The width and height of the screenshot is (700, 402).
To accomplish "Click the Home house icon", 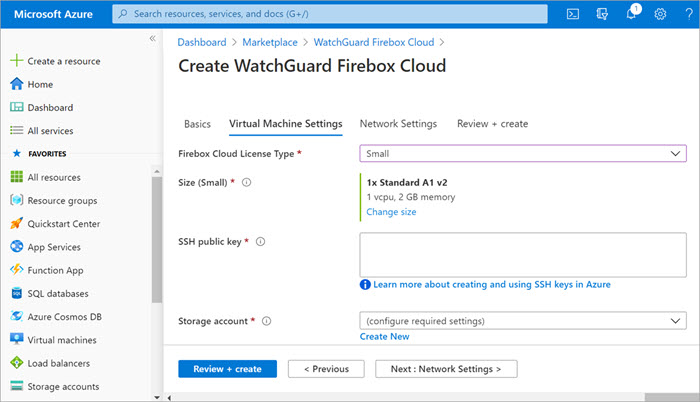I will pyautogui.click(x=17, y=84).
